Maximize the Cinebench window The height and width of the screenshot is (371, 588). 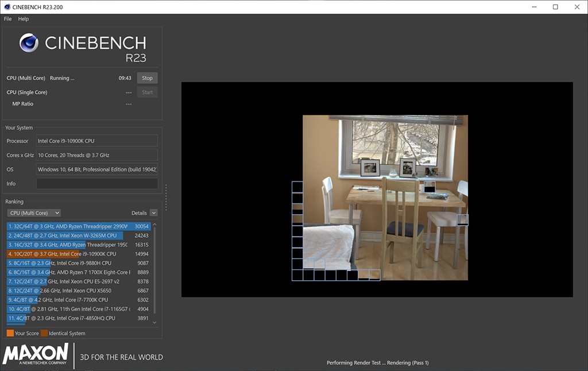tap(555, 7)
